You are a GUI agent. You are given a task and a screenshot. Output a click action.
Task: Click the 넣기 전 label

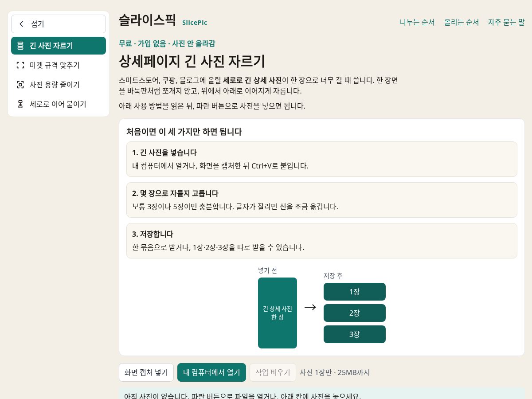coord(268,270)
